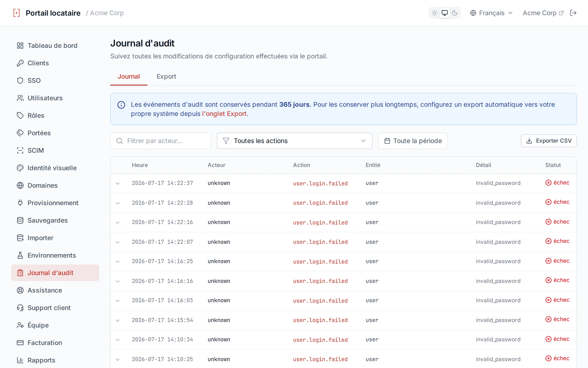Open Sauvegardes database item
Viewport: 588px width, 368px height.
55,220
